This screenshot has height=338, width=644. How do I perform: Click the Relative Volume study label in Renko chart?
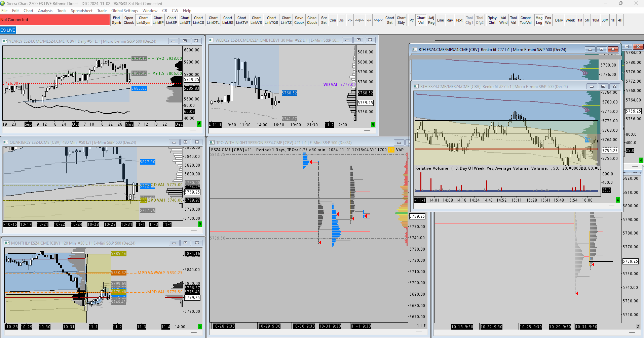point(432,168)
